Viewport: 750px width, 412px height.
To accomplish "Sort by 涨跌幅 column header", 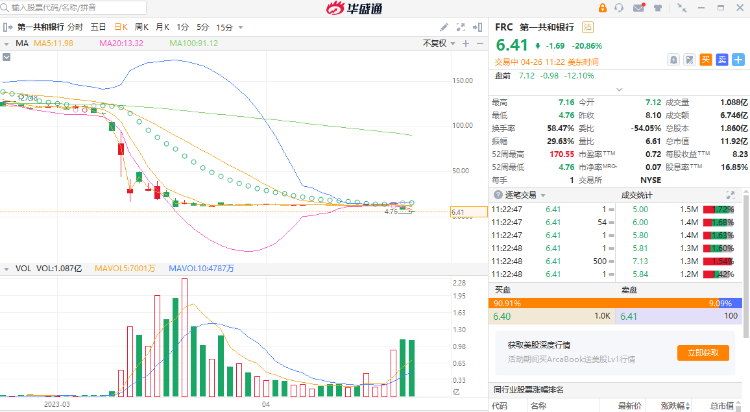I will 675,406.
